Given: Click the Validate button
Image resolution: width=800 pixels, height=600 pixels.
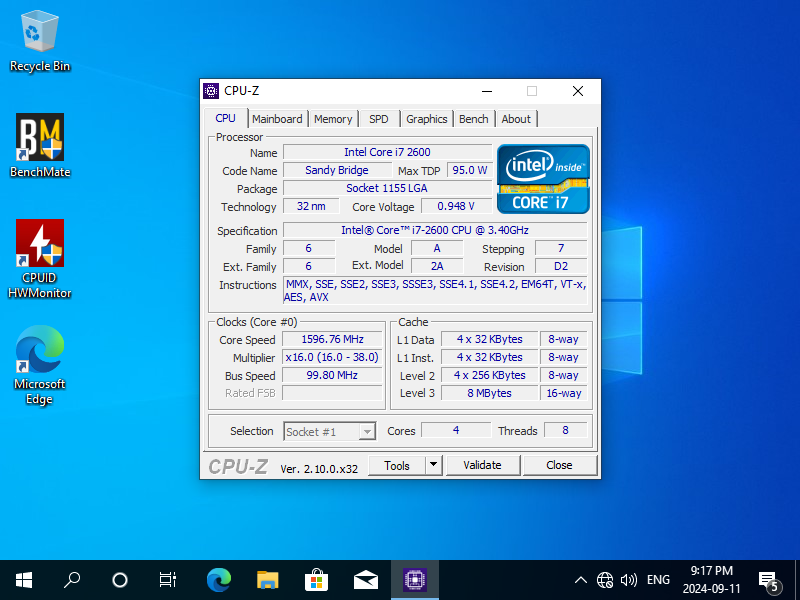Looking at the screenshot, I should [483, 465].
